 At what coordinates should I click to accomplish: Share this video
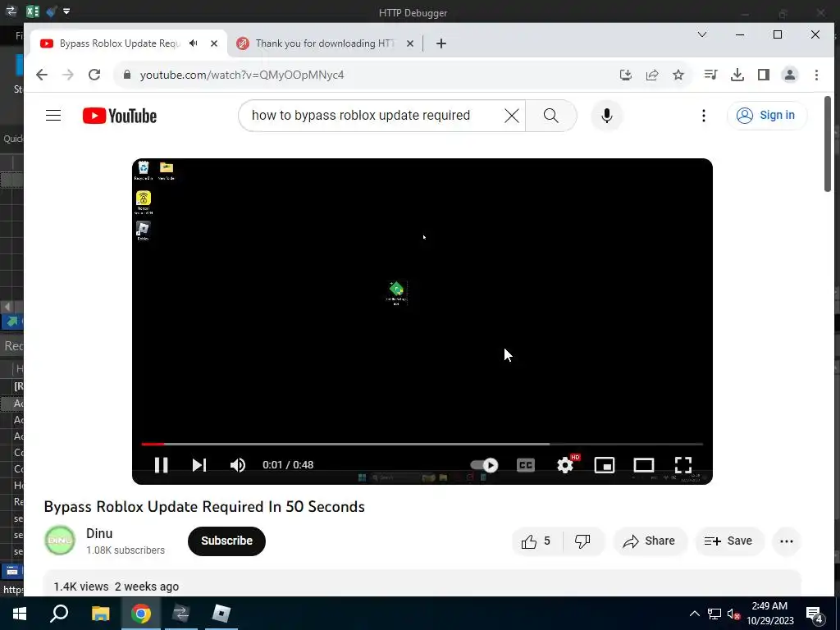point(649,541)
